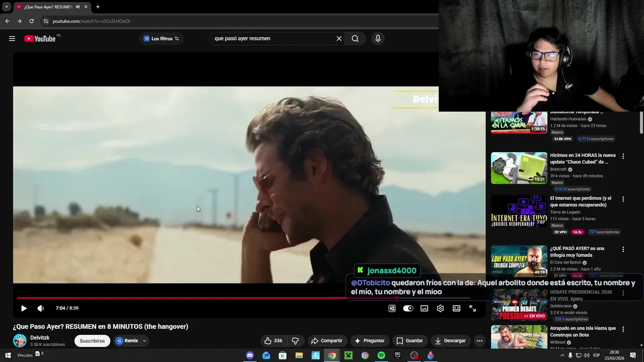Open the YouTube hamburger guide menu
This screenshot has width=644, height=362.
point(12,39)
